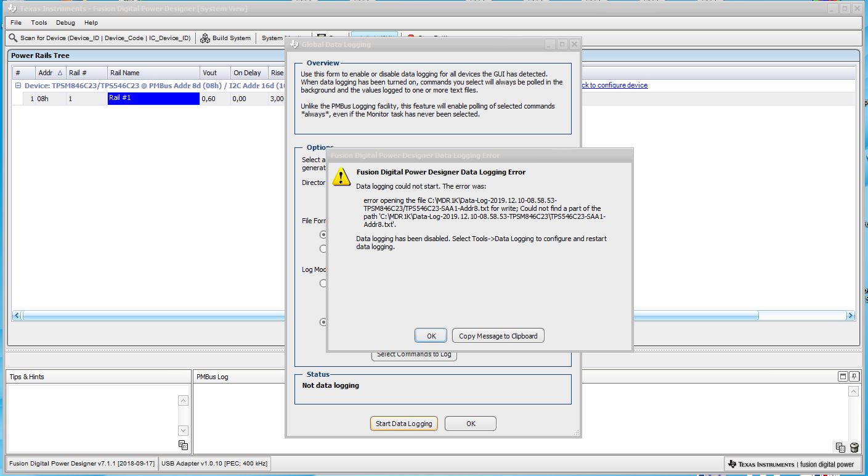Screen dimensions: 868x476
Task: Maximize the PMBus Log panel
Action: pos(843,376)
